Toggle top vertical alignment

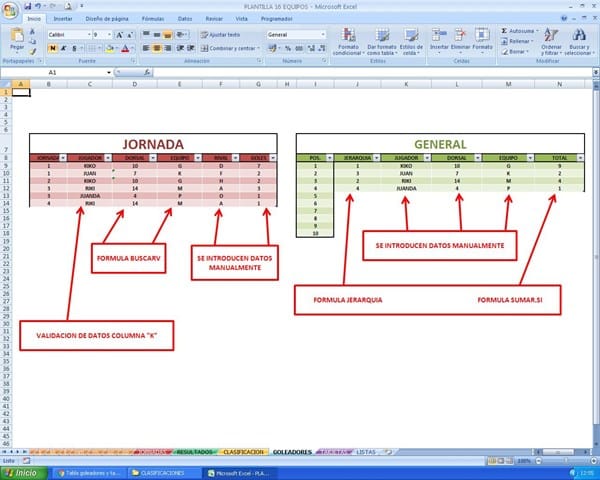(146, 35)
